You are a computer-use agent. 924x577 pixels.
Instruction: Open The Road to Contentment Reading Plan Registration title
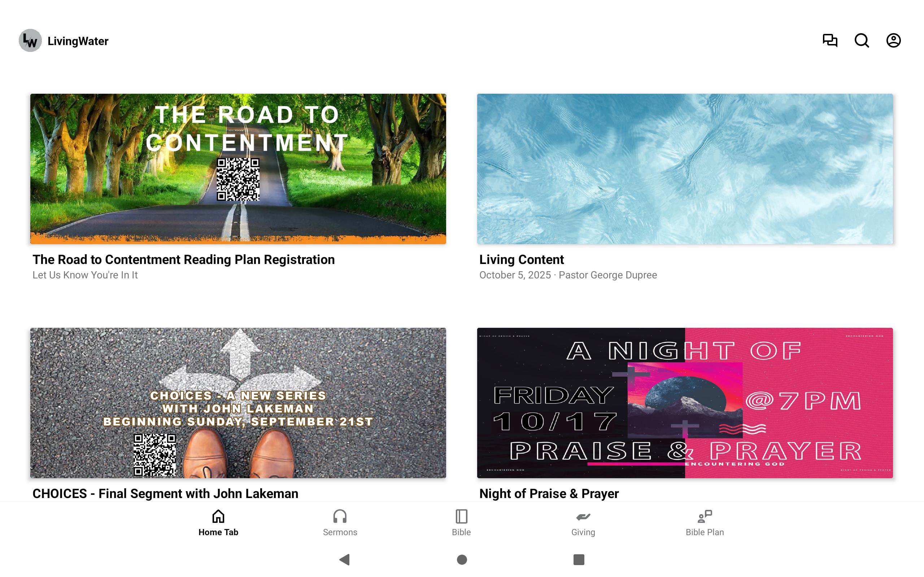point(184,260)
